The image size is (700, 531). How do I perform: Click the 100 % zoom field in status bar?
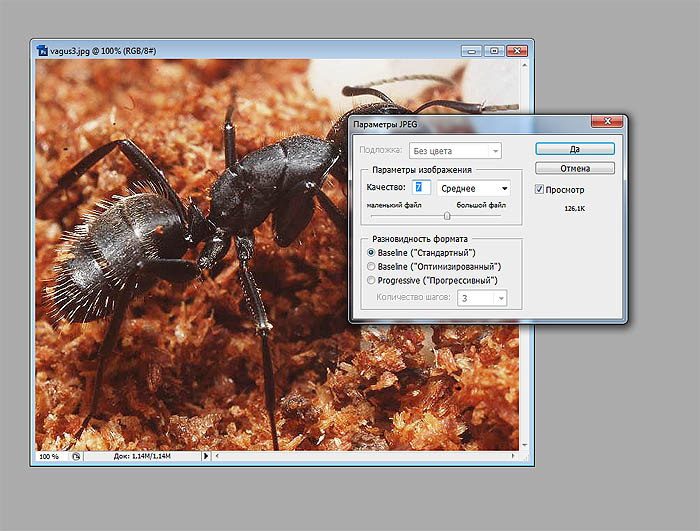coord(49,456)
